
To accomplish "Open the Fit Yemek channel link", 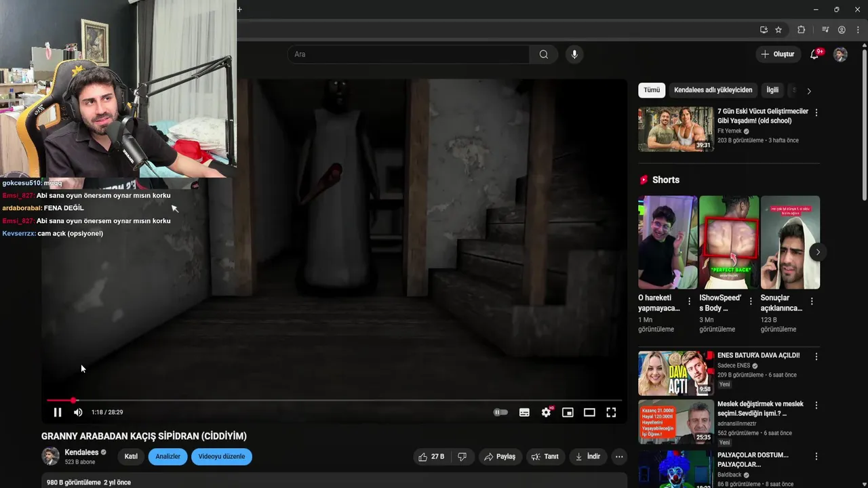I will [x=730, y=131].
